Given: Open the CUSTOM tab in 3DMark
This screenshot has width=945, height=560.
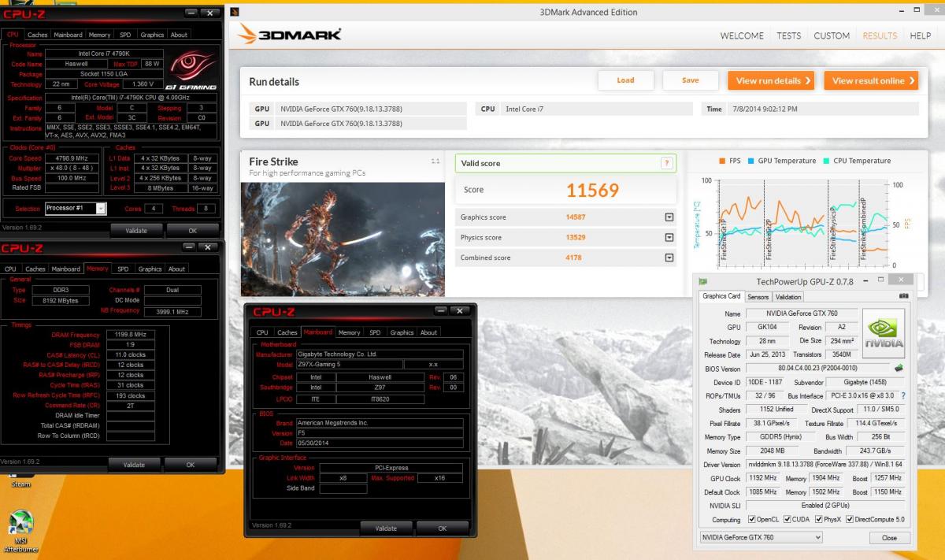Looking at the screenshot, I should [x=832, y=35].
